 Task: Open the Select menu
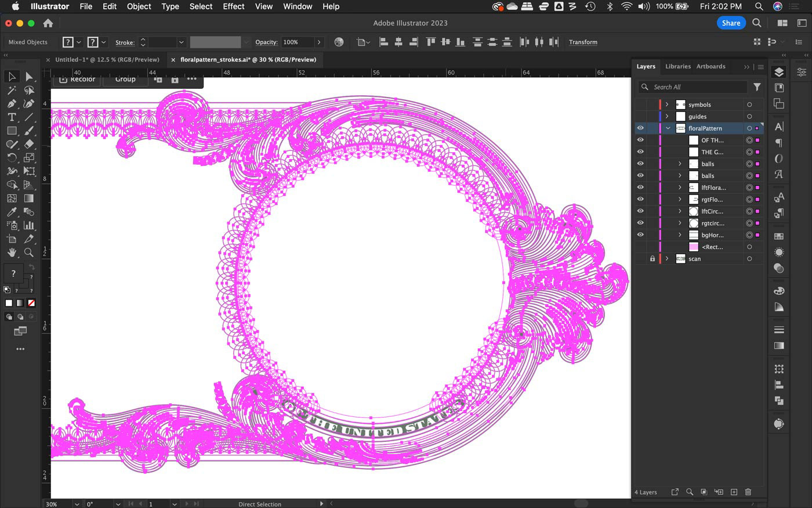201,6
